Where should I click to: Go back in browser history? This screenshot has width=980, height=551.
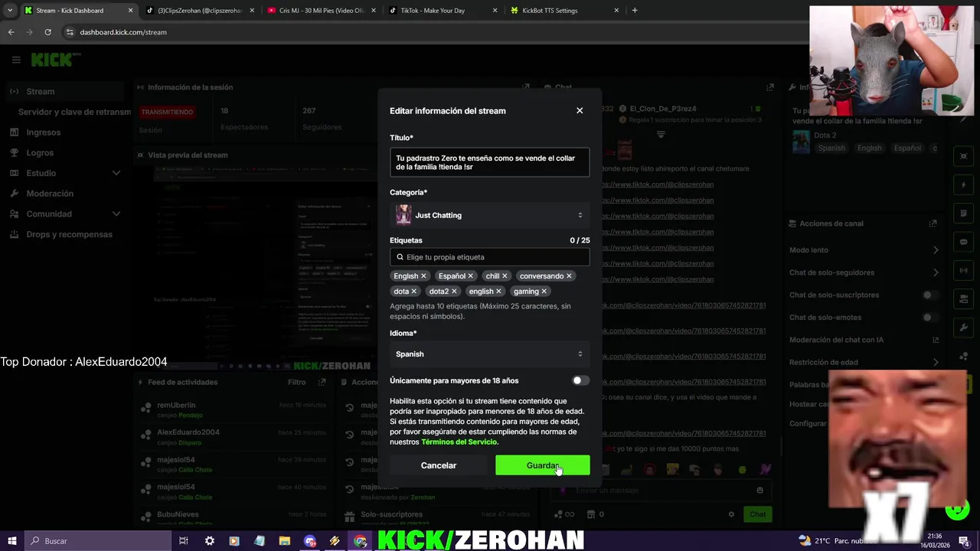coord(11,32)
